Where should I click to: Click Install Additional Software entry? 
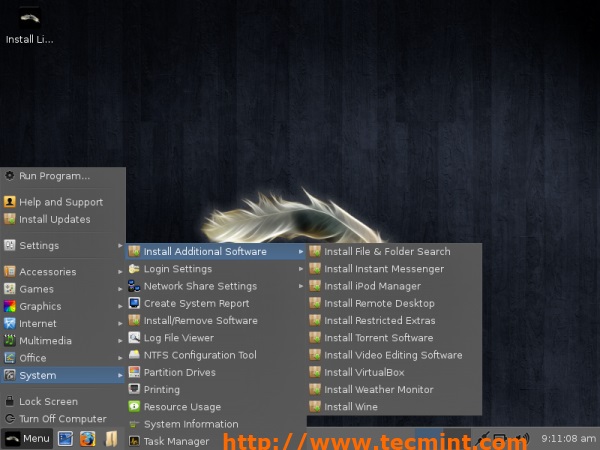coord(215,251)
